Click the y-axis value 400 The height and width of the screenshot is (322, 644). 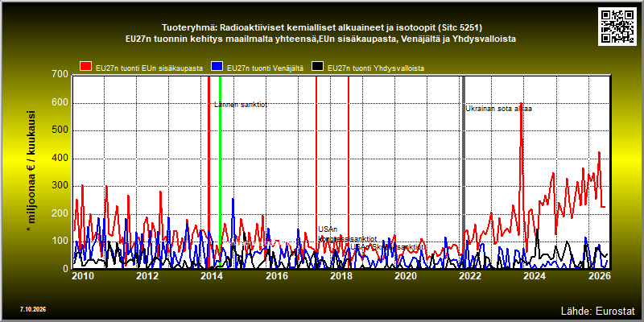(60, 158)
